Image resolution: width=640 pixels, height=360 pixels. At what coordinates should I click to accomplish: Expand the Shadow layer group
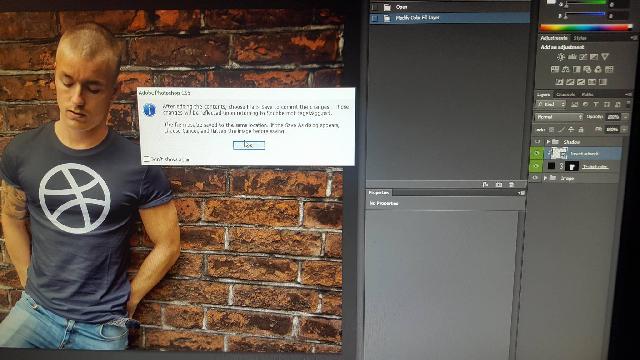pyautogui.click(x=548, y=142)
